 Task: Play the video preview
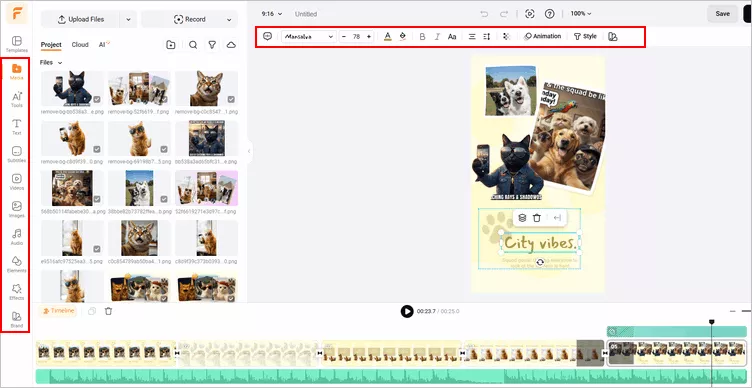[407, 311]
